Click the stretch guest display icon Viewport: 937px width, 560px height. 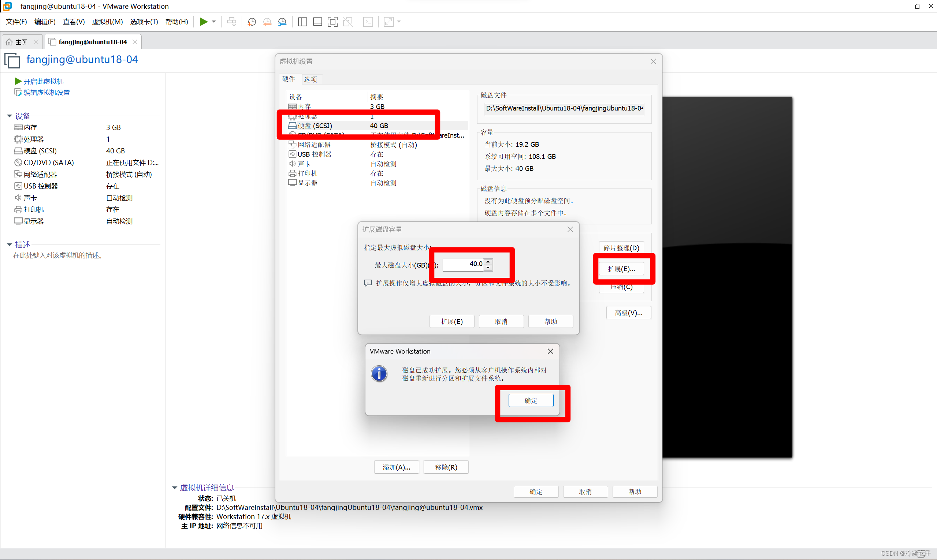[388, 22]
